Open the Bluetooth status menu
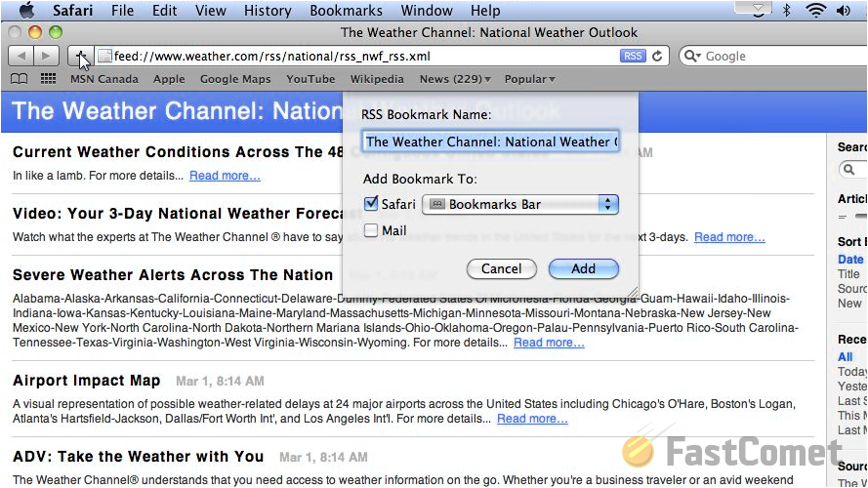 (x=786, y=10)
